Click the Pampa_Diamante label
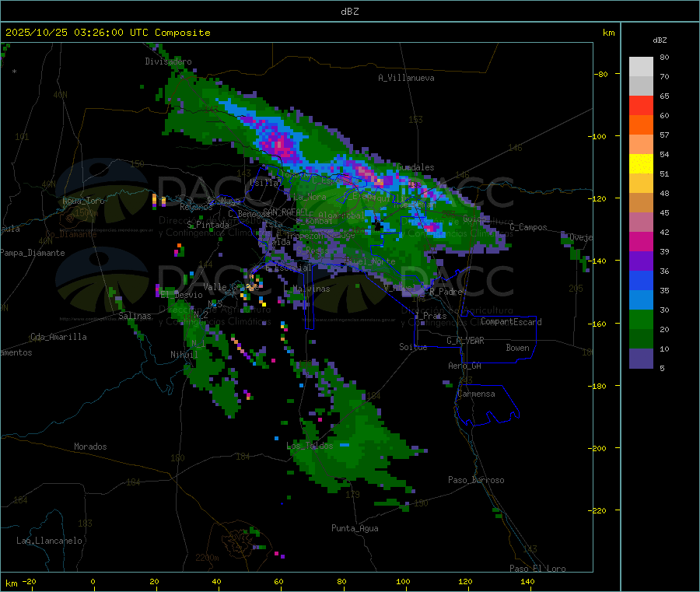The width and height of the screenshot is (700, 592). [33, 253]
